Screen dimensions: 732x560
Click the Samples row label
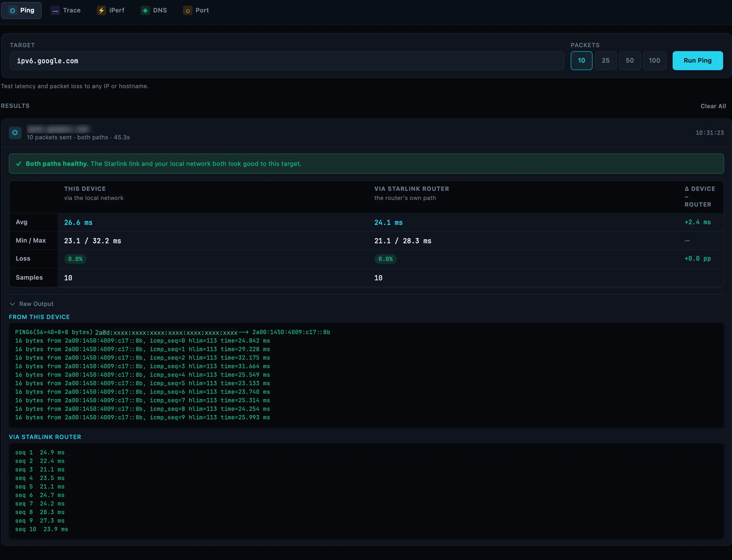[29, 277]
